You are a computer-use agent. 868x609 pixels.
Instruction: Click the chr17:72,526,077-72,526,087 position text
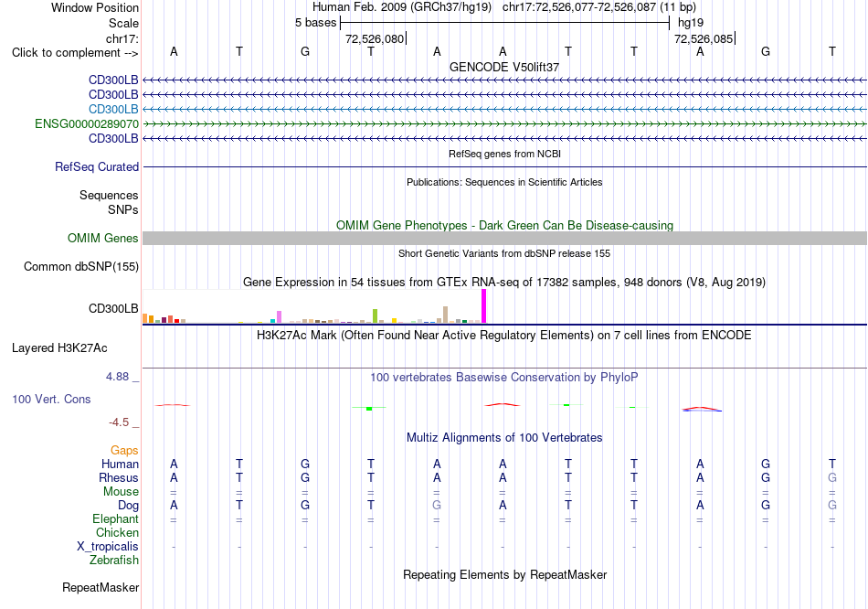[x=579, y=7]
